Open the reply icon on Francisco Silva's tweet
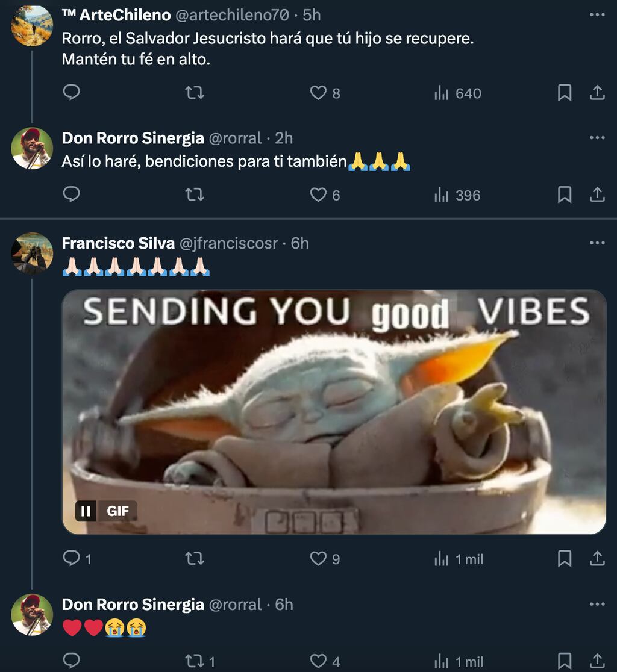This screenshot has height=672, width=617. point(72,559)
